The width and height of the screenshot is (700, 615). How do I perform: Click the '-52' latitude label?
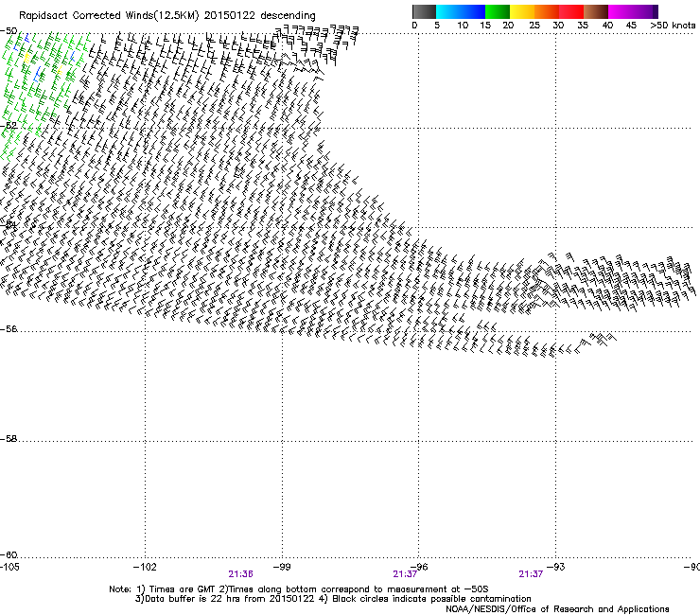[9, 126]
